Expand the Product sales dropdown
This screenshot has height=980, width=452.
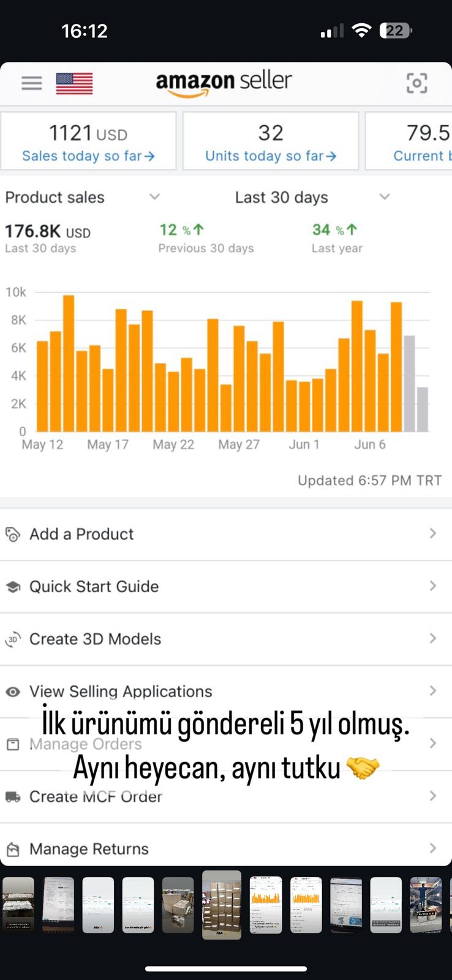coord(154,197)
